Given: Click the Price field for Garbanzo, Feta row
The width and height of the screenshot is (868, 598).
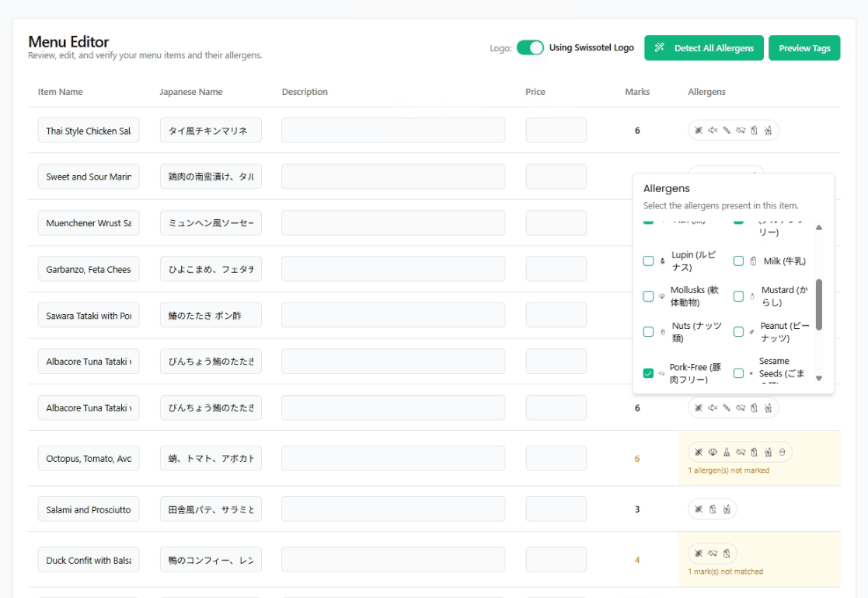Looking at the screenshot, I should coord(556,269).
